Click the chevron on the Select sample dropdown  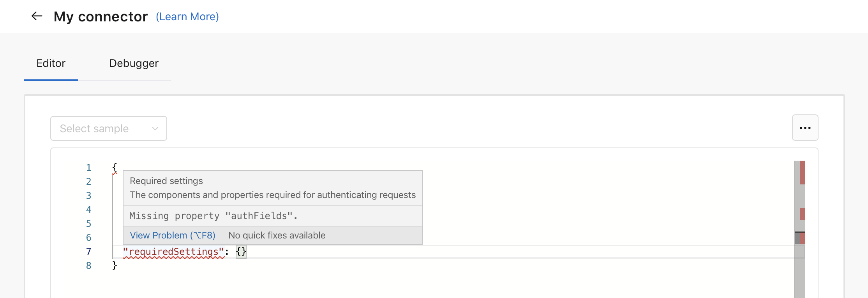click(155, 128)
